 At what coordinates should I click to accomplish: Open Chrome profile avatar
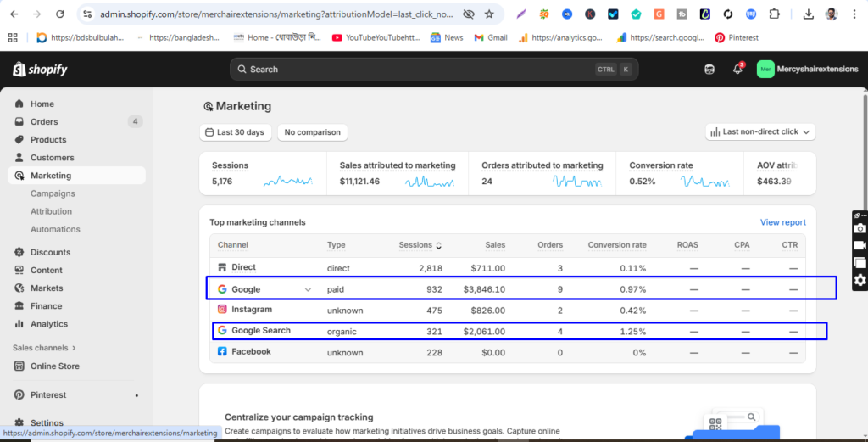tap(832, 14)
